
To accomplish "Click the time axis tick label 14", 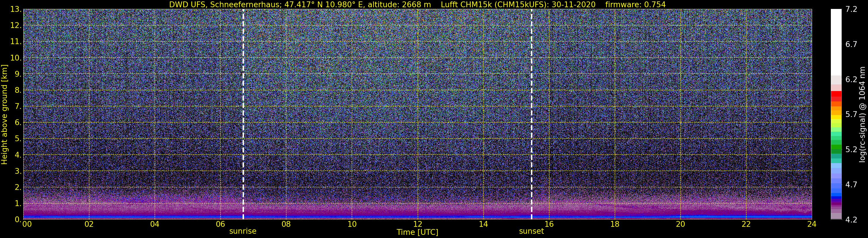I will (x=483, y=224).
